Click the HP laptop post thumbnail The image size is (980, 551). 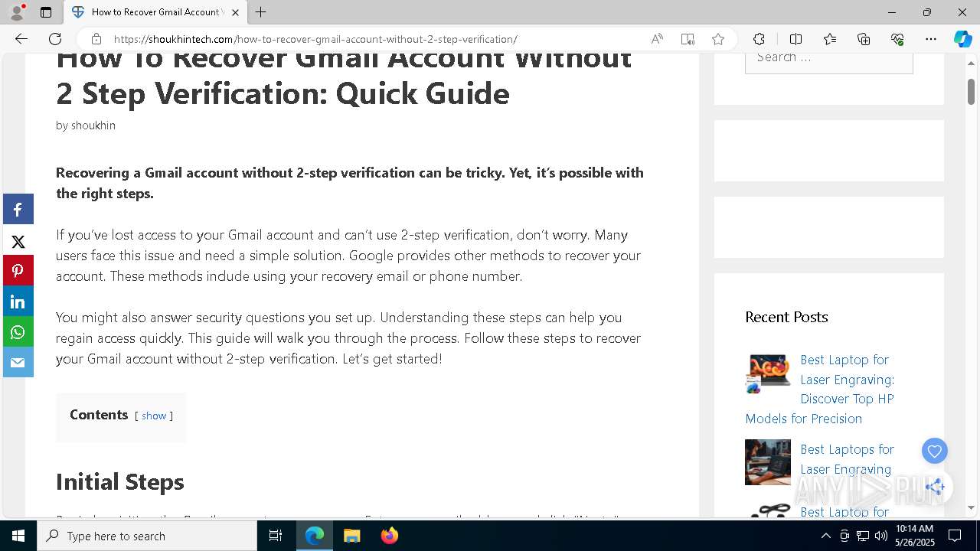pos(768,373)
